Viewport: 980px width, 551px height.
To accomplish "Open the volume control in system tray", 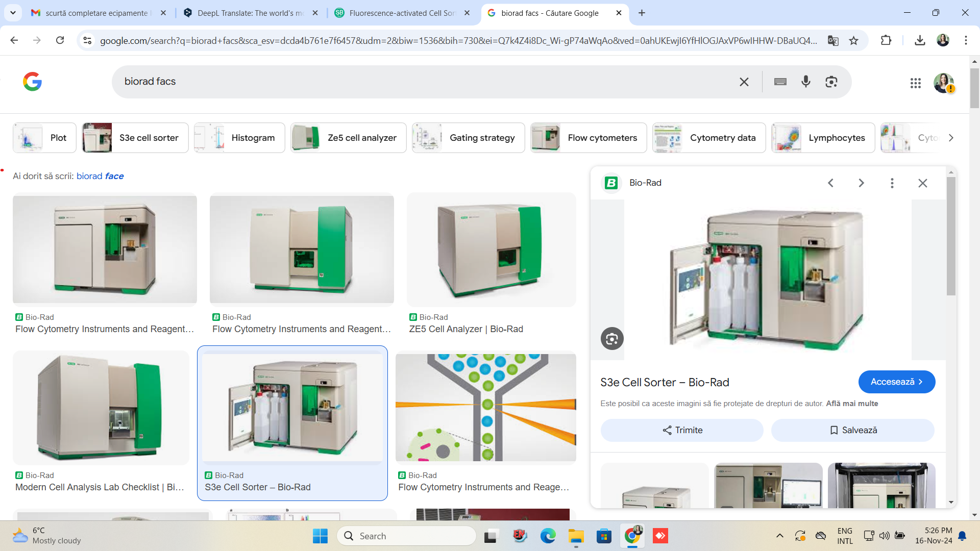I will (x=885, y=536).
